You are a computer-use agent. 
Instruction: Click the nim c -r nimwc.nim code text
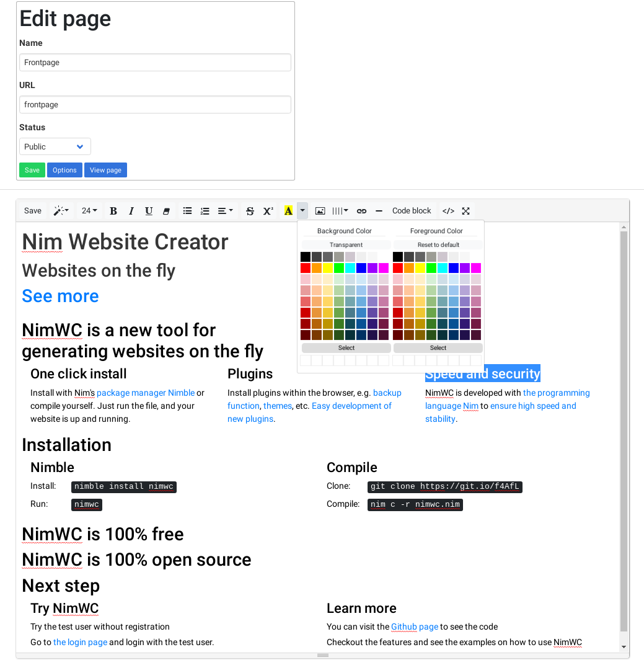tap(415, 505)
